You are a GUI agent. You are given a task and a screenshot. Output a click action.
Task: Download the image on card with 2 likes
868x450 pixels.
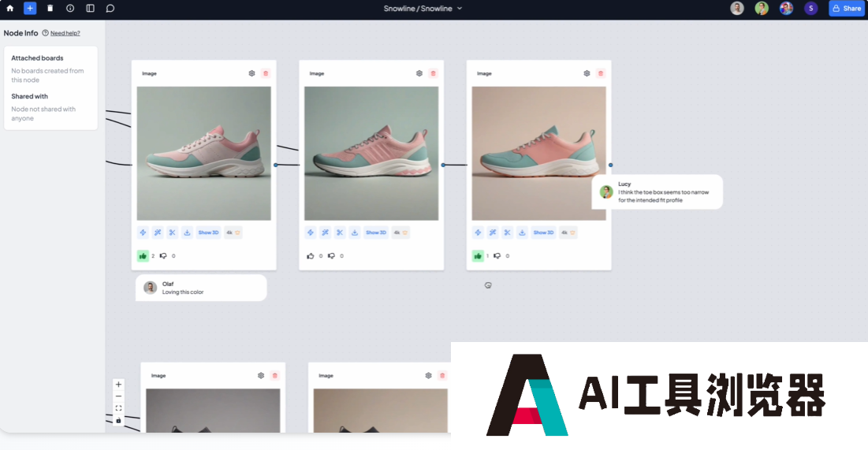[187, 232]
